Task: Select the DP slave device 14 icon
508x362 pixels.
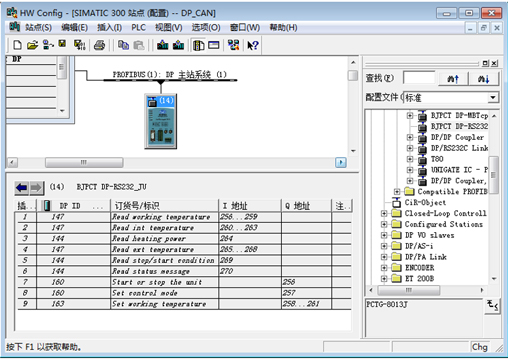Action: click(x=161, y=121)
